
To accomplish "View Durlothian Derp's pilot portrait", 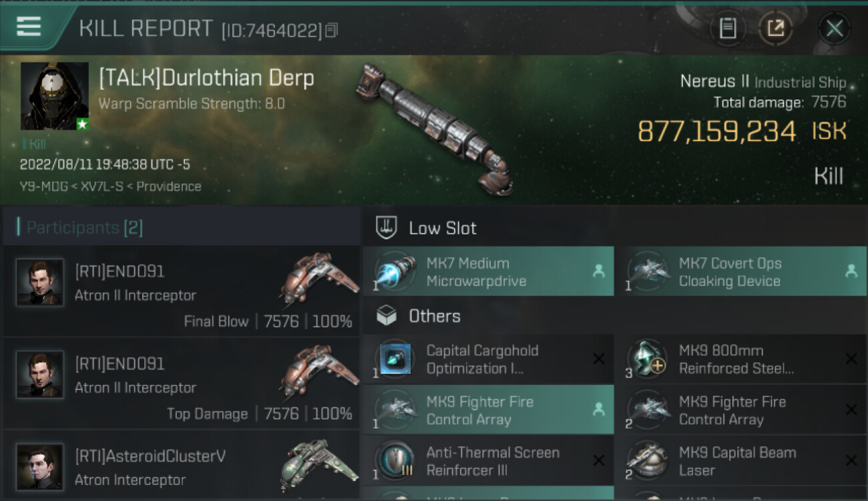I will (x=55, y=96).
